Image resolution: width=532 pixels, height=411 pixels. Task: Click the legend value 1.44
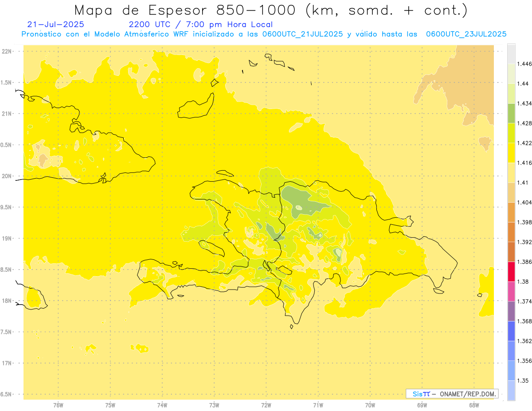pyautogui.click(x=523, y=84)
